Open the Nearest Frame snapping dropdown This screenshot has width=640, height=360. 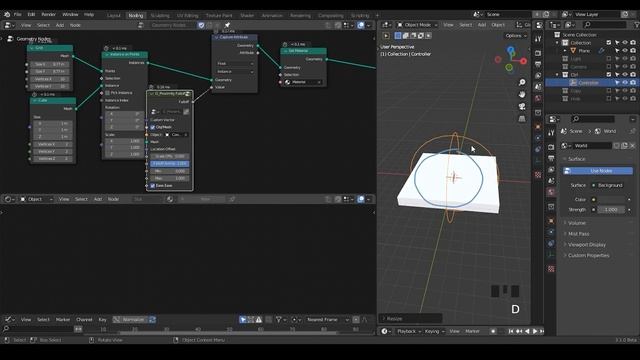[x=328, y=320]
